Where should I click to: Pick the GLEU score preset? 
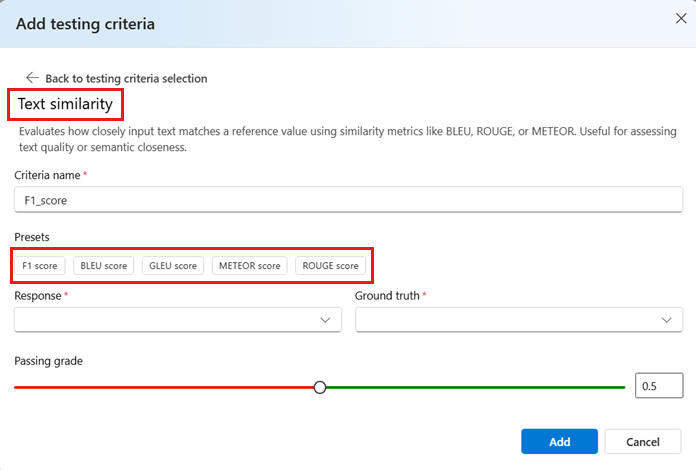(x=173, y=266)
